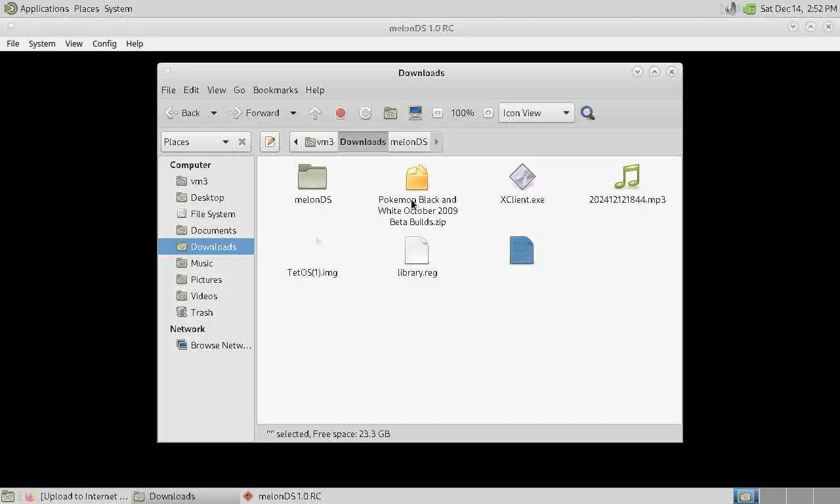This screenshot has height=504, width=840.
Task: Select the XClient.exe file icon
Action: coord(522,177)
